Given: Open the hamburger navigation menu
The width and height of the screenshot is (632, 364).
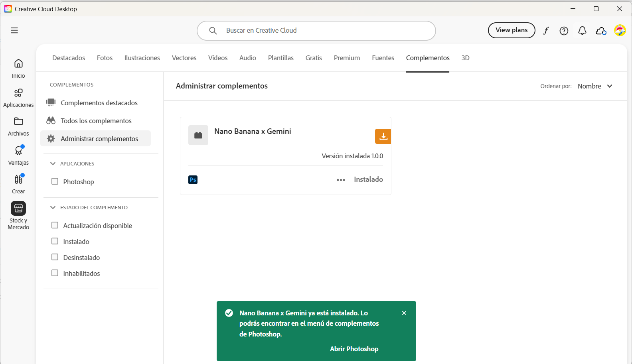Looking at the screenshot, I should point(14,30).
